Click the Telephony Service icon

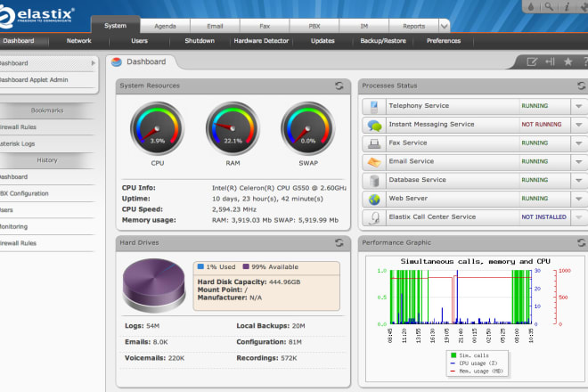[374, 106]
